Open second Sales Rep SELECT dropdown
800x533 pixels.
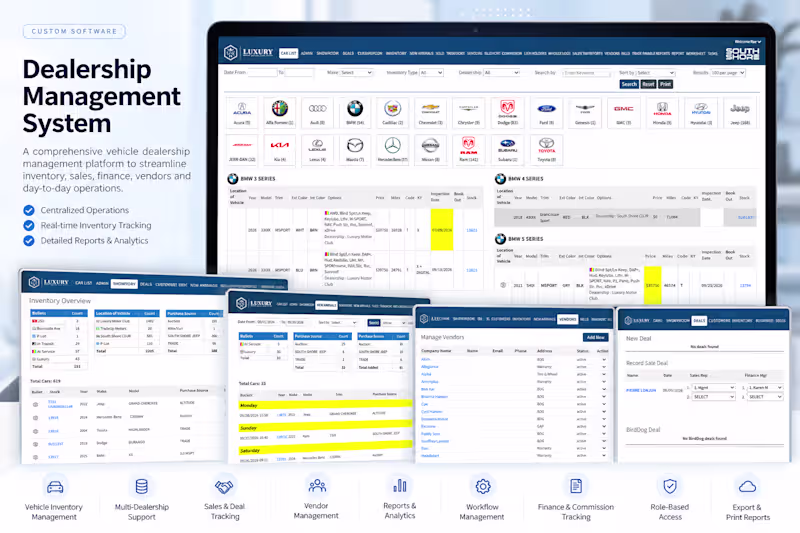pos(714,397)
